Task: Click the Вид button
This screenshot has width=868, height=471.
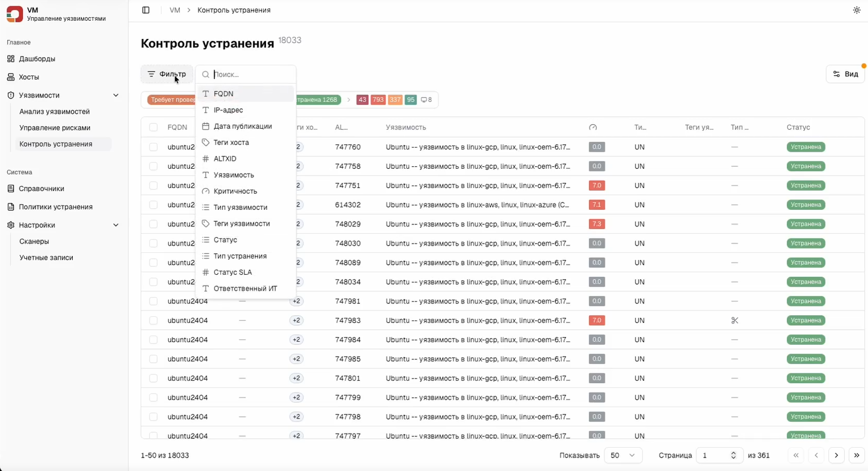Action: pyautogui.click(x=845, y=74)
